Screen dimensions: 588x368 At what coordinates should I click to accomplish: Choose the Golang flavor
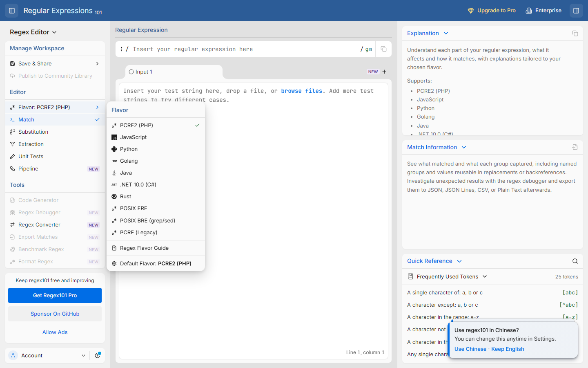coord(156,161)
